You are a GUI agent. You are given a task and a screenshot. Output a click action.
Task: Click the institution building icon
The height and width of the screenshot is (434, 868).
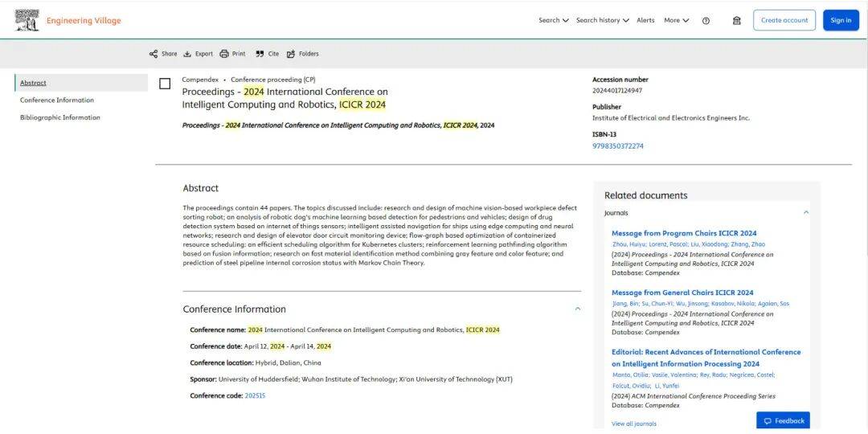tap(737, 20)
